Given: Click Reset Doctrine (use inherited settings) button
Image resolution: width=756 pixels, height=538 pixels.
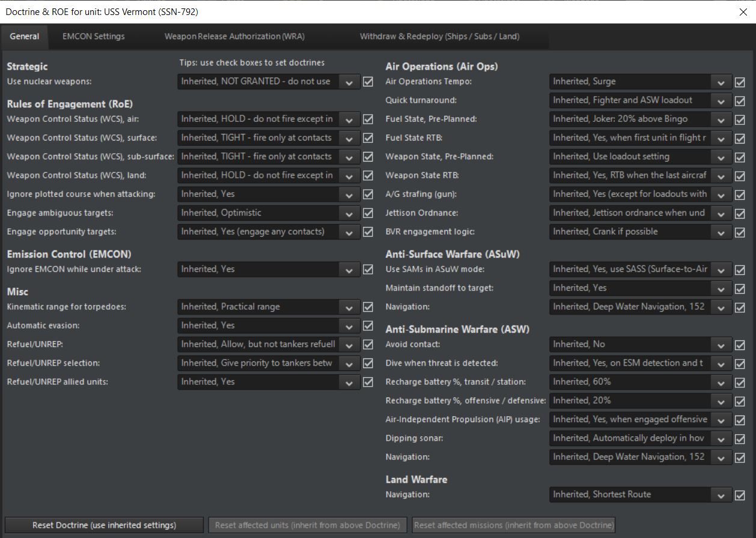Looking at the screenshot, I should [x=105, y=525].
